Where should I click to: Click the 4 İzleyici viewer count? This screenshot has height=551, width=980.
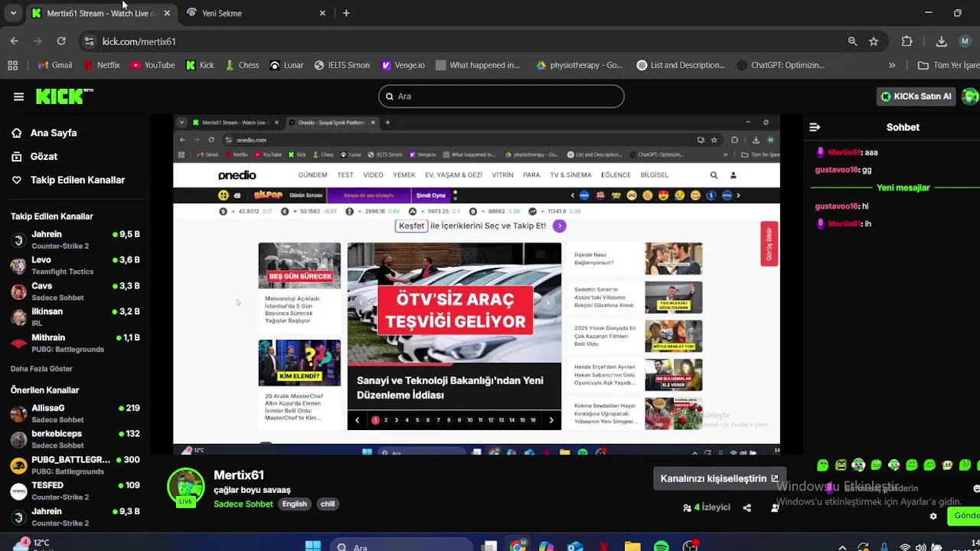tap(707, 507)
